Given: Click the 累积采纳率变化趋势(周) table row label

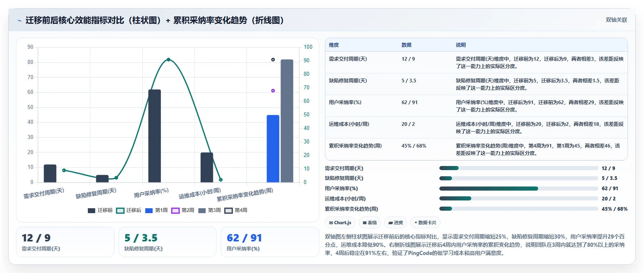Looking at the screenshot, I should (355, 146).
